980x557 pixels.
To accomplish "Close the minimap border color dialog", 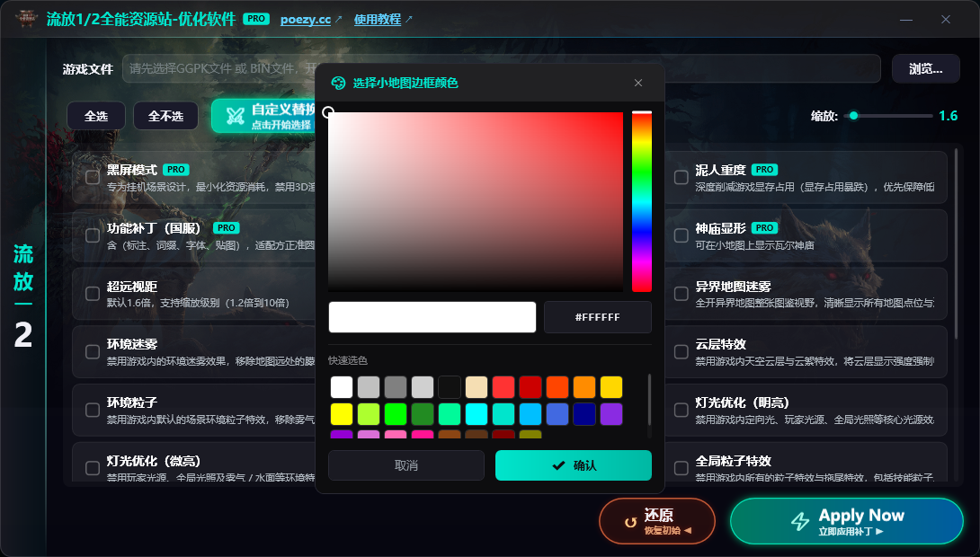I will [x=638, y=83].
